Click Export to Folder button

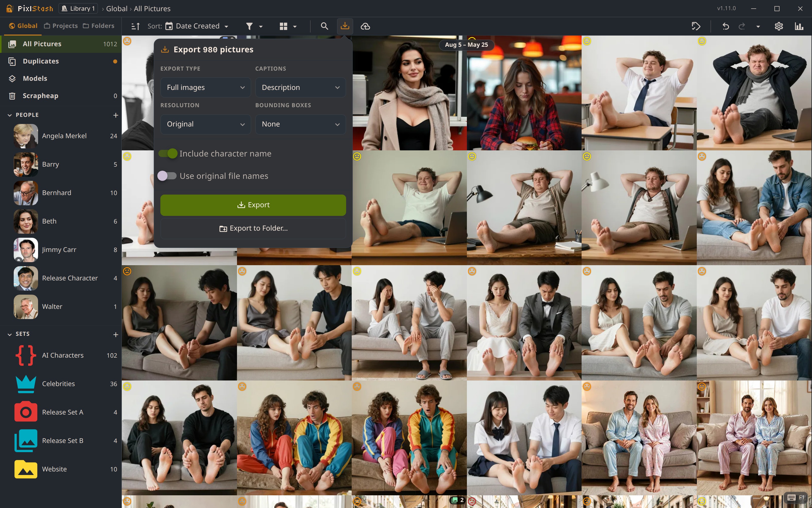pos(253,228)
